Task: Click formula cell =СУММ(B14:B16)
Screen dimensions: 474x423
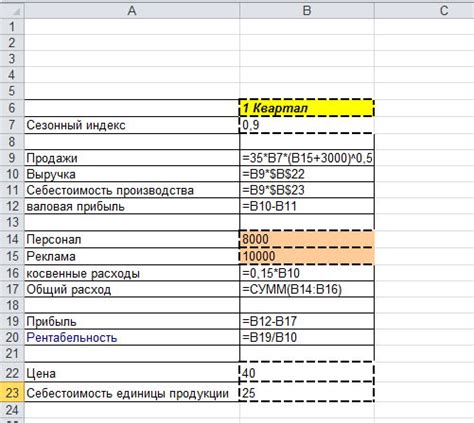Action: 307,289
